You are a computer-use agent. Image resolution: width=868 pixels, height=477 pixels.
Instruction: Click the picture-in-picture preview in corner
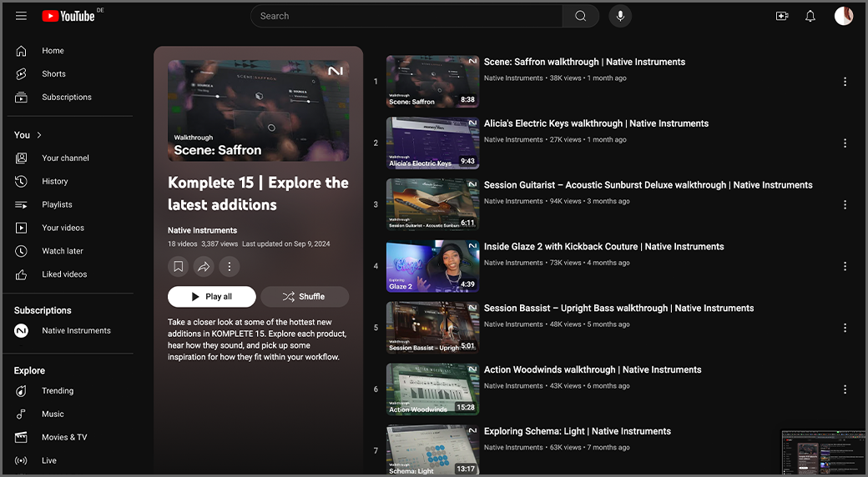point(823,452)
